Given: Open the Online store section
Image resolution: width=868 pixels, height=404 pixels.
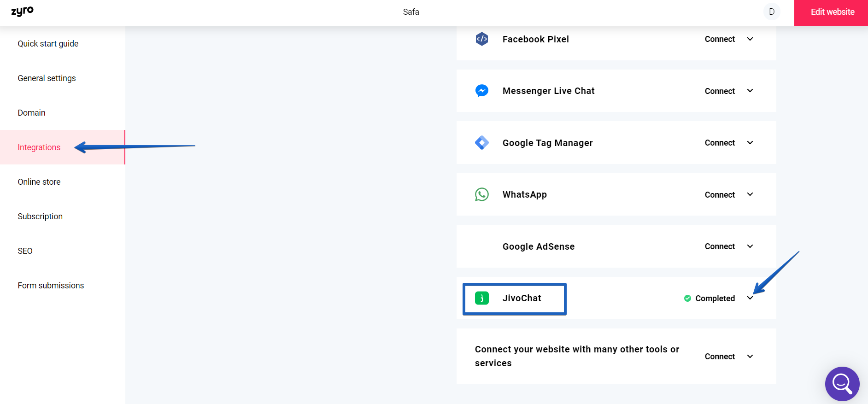Looking at the screenshot, I should tap(63, 182).
